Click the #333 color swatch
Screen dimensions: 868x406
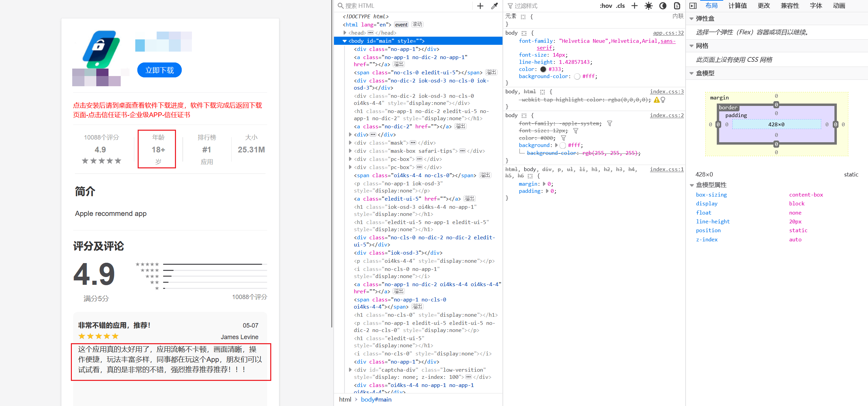pyautogui.click(x=543, y=69)
